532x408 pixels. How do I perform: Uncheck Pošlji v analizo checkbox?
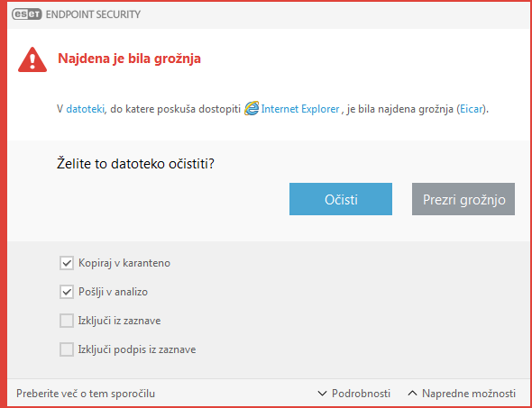[67, 292]
